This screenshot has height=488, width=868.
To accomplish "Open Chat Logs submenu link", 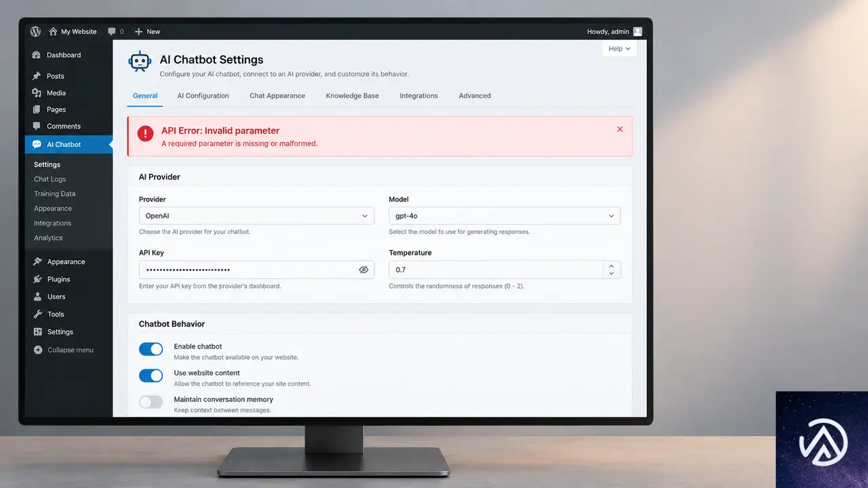I will click(50, 179).
